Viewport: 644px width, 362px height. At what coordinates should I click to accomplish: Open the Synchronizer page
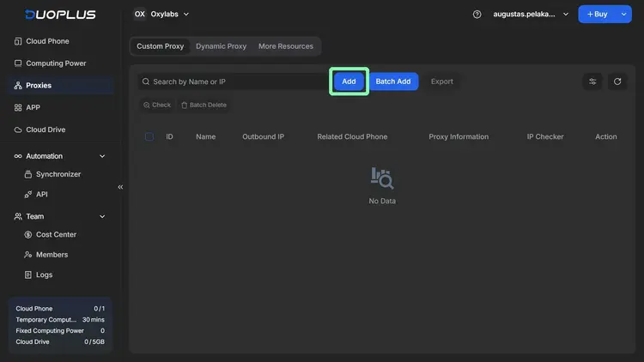pos(58,174)
